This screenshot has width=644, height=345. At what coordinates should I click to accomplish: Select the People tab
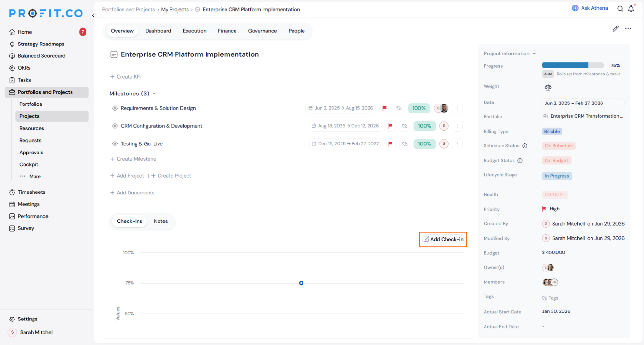296,31
